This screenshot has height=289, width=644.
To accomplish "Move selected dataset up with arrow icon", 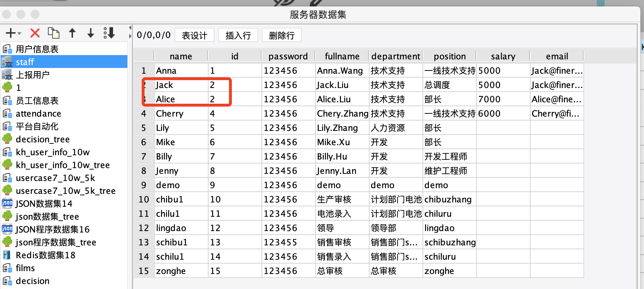I will tap(72, 33).
